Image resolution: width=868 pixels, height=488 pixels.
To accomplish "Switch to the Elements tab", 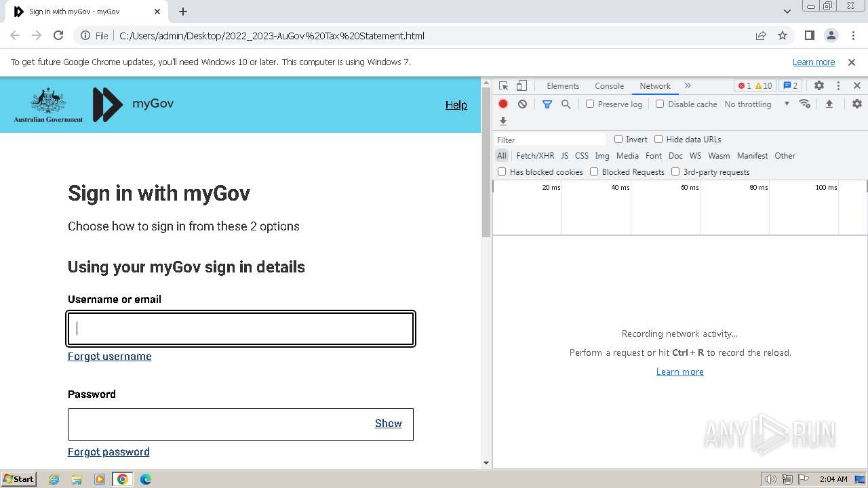I will [x=563, y=86].
